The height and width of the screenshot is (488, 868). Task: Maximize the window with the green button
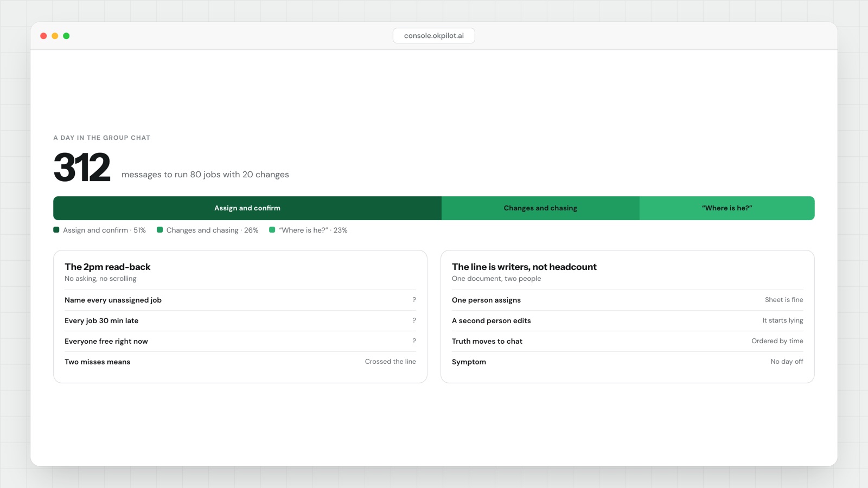point(66,36)
